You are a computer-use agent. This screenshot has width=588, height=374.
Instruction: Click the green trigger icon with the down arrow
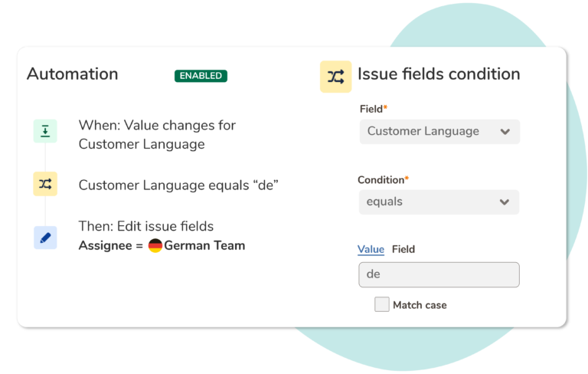tap(45, 131)
